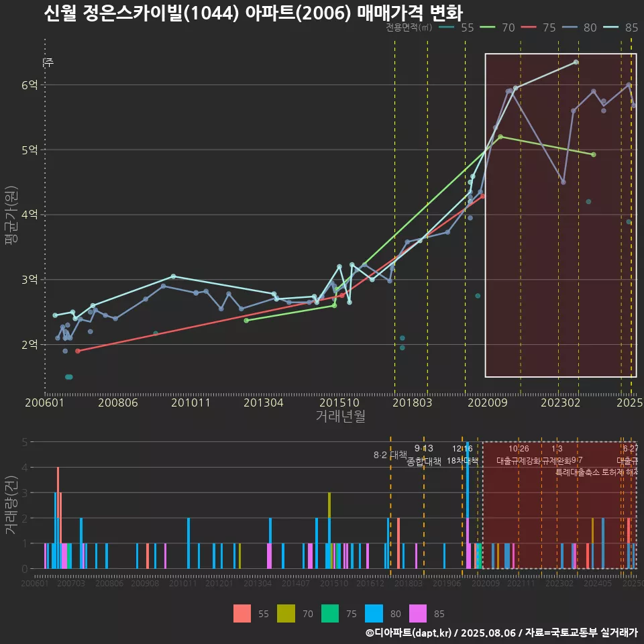Click the 3억 price axis label
This screenshot has width=644, height=644.
[x=30, y=279]
